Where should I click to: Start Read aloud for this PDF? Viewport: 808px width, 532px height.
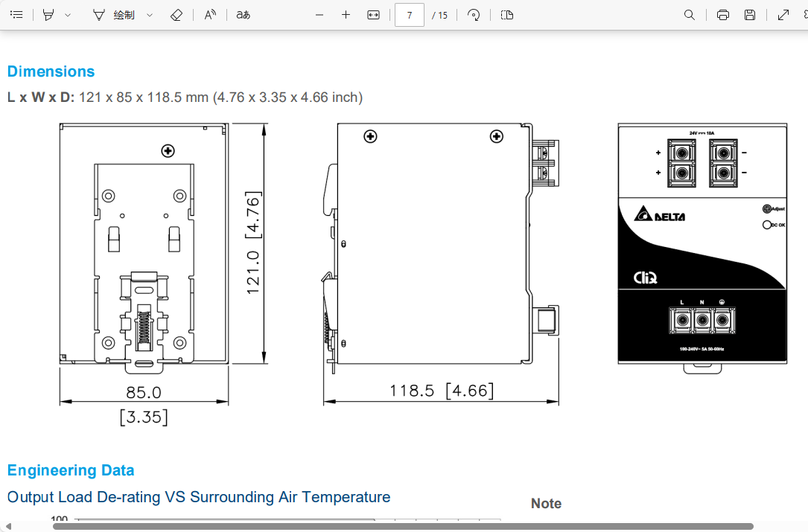click(x=210, y=15)
